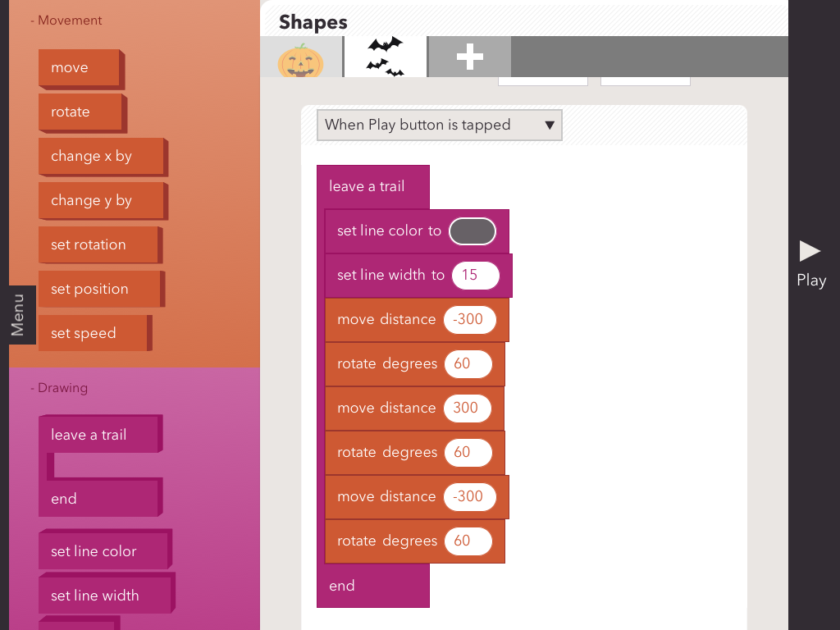Choose the 'change y by' block
This screenshot has height=630, width=840.
pyautogui.click(x=100, y=201)
